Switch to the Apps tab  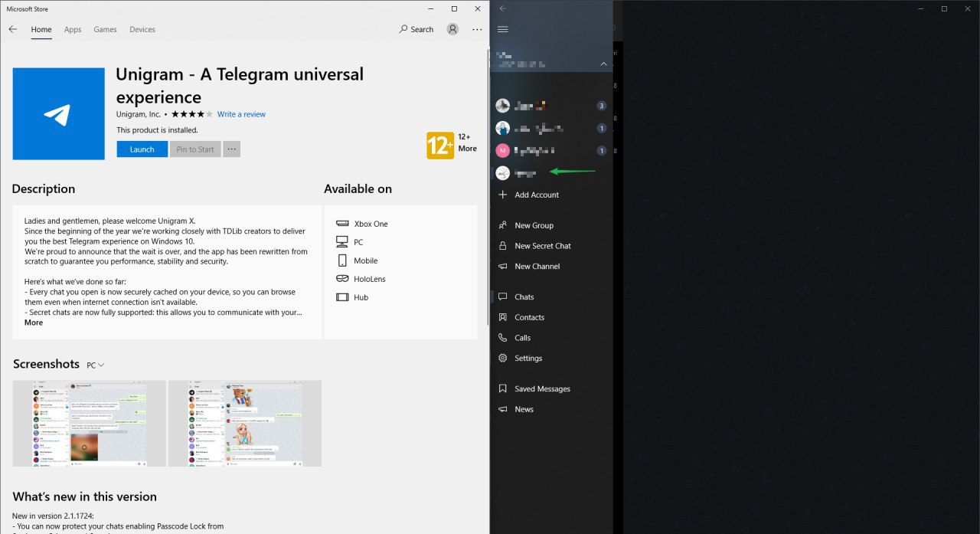click(x=73, y=29)
